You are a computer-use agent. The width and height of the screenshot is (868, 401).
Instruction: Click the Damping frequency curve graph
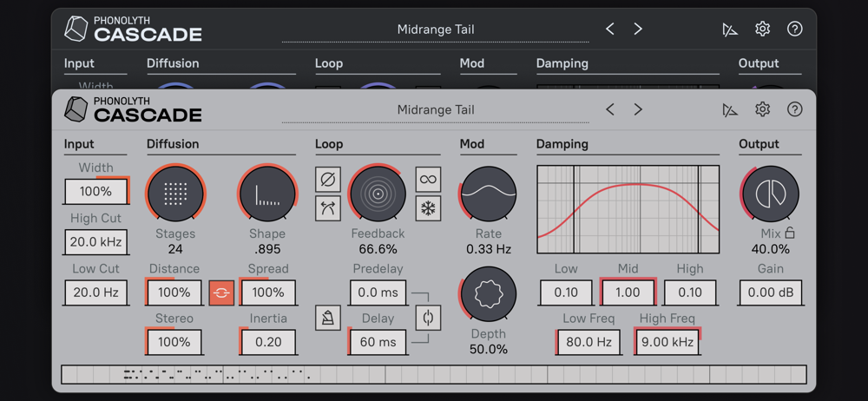tap(628, 209)
